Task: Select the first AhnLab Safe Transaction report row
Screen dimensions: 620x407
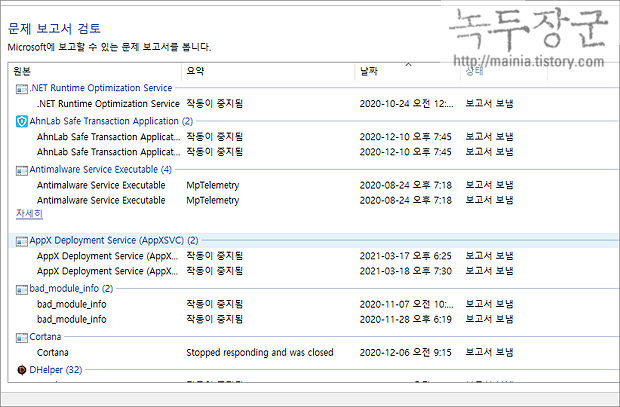Action: pyautogui.click(x=313, y=137)
